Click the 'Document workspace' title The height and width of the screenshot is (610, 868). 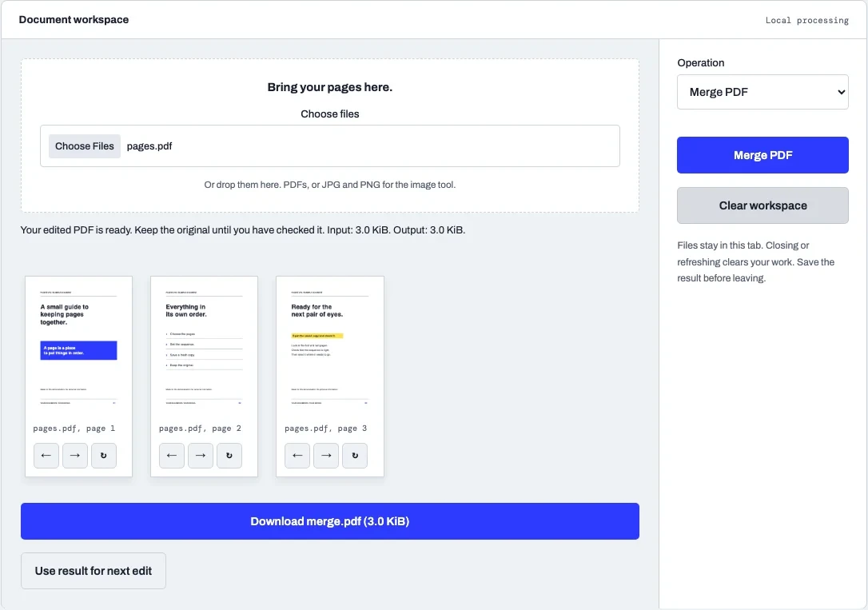click(x=74, y=19)
